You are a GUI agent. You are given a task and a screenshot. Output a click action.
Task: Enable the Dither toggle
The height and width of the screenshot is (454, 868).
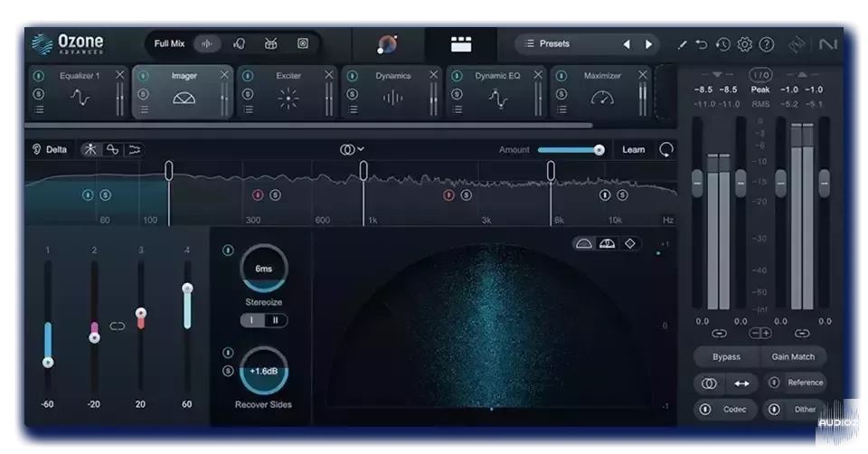(x=774, y=409)
